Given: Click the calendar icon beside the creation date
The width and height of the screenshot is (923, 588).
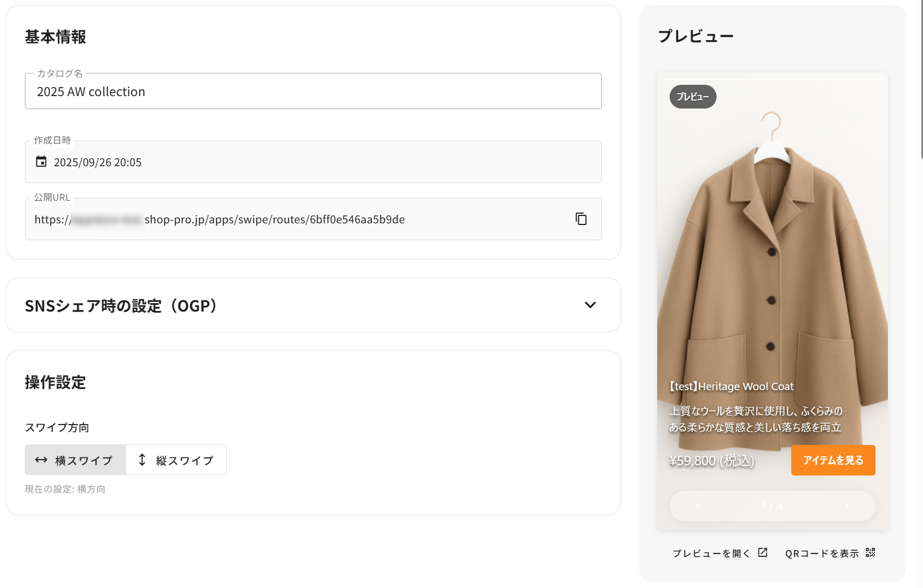Looking at the screenshot, I should coord(41,162).
